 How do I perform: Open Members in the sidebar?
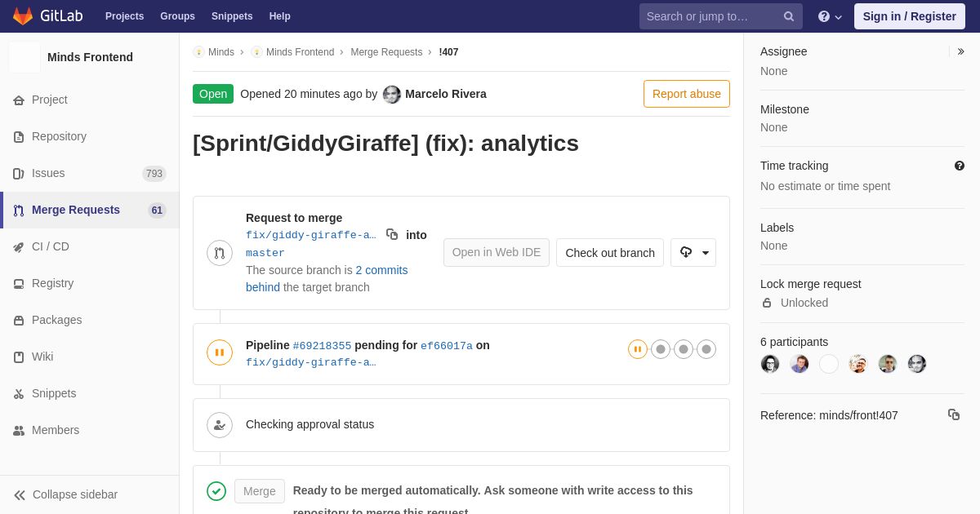click(90, 430)
